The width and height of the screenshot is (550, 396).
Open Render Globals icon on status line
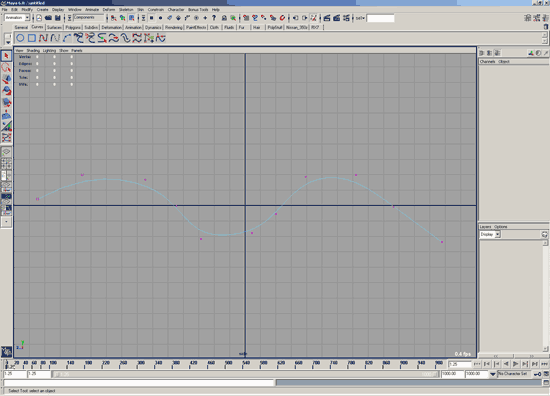click(x=346, y=18)
